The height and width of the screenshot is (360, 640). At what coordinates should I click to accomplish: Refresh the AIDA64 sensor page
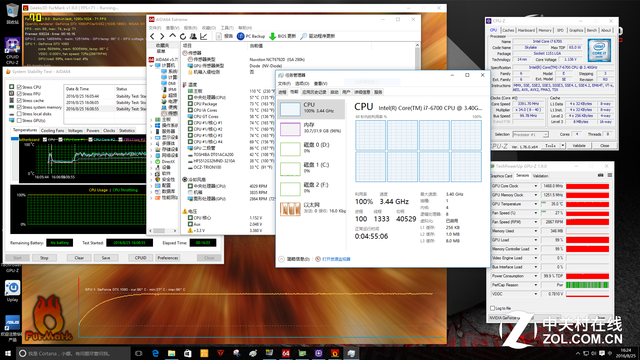pyautogui.click(x=183, y=36)
